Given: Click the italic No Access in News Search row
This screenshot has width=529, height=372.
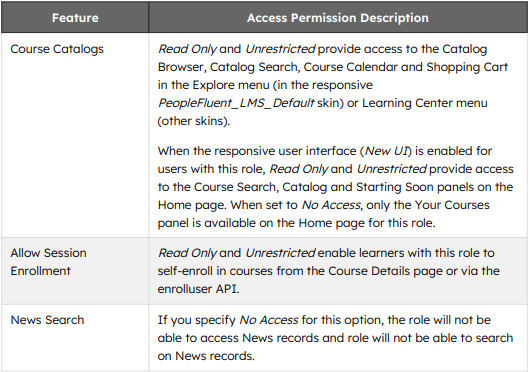Looking at the screenshot, I should click(269, 320).
